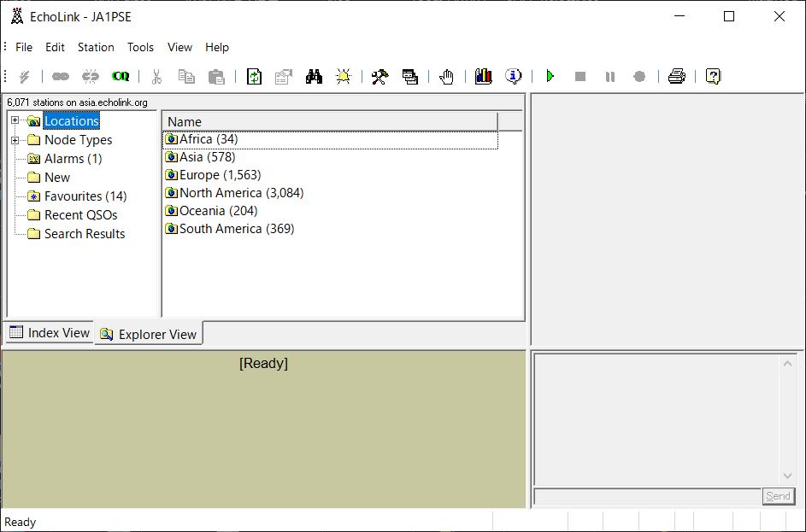Click the green CQ toolbar icon

coord(121,77)
